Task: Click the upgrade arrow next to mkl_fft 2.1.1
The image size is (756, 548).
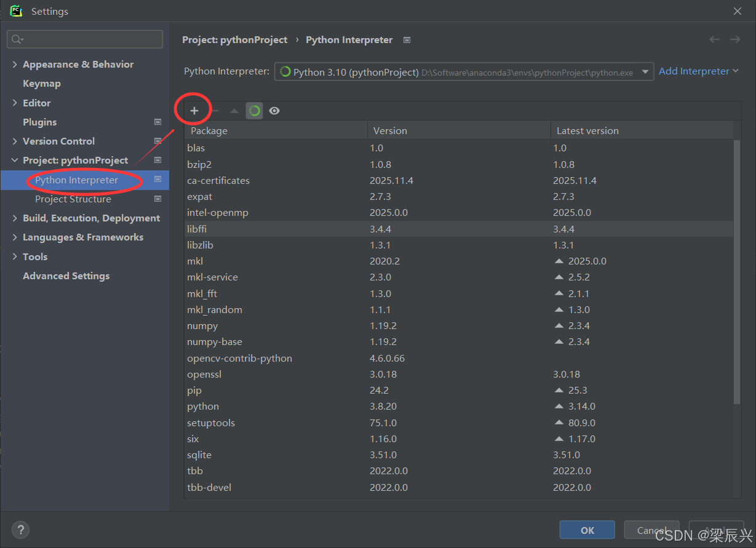Action: pyautogui.click(x=559, y=293)
